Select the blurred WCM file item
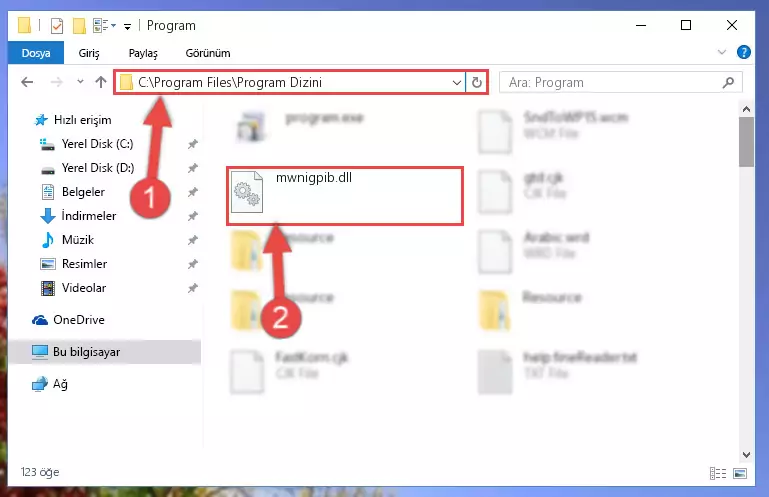This screenshot has width=769, height=497. pyautogui.click(x=553, y=131)
